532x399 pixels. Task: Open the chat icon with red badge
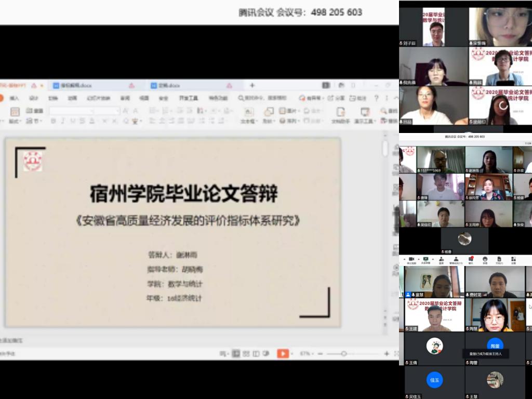pyautogui.click(x=471, y=259)
